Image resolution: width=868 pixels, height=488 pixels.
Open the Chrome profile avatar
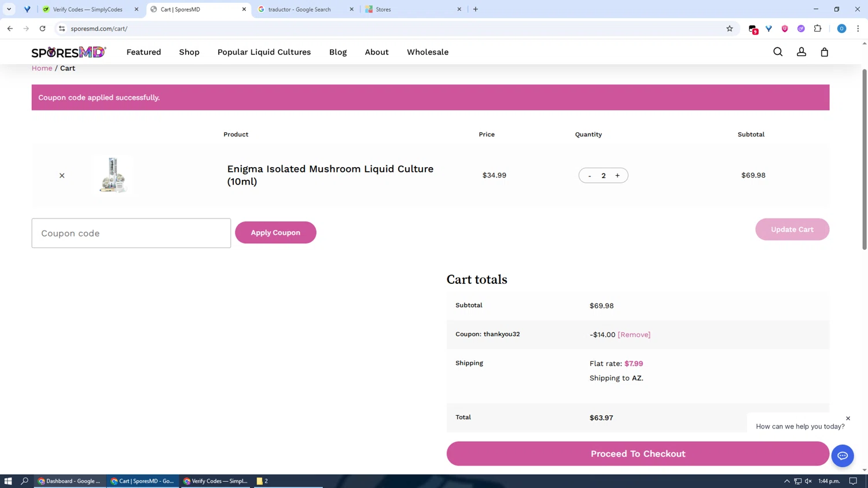(842, 28)
